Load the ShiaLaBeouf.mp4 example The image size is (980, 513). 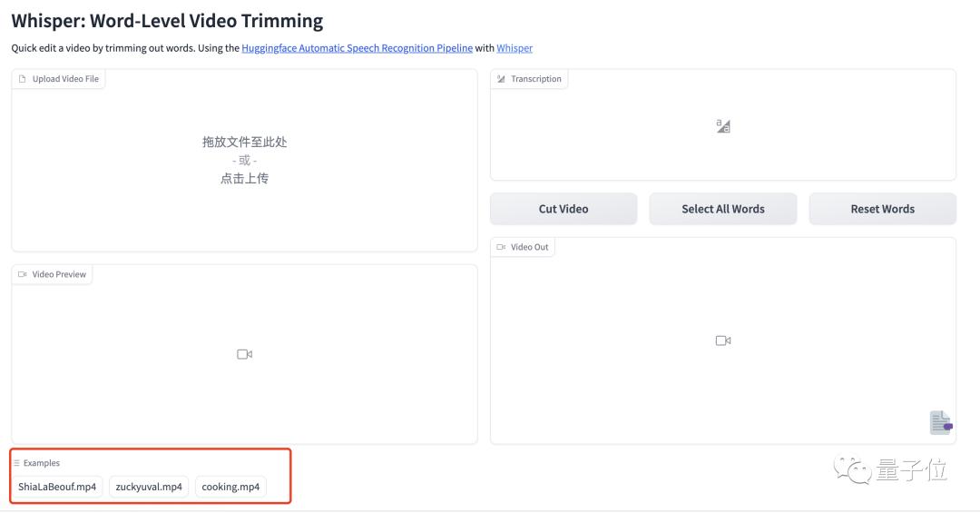tap(57, 487)
